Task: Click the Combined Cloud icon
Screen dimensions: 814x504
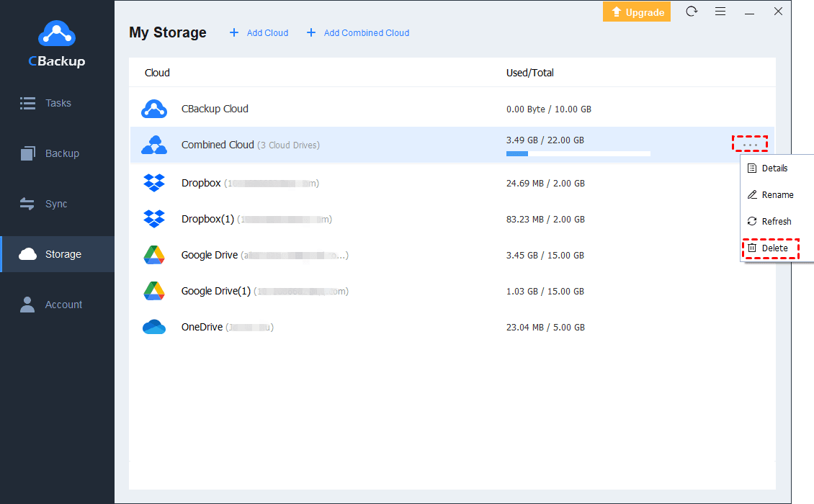Action: 154,145
